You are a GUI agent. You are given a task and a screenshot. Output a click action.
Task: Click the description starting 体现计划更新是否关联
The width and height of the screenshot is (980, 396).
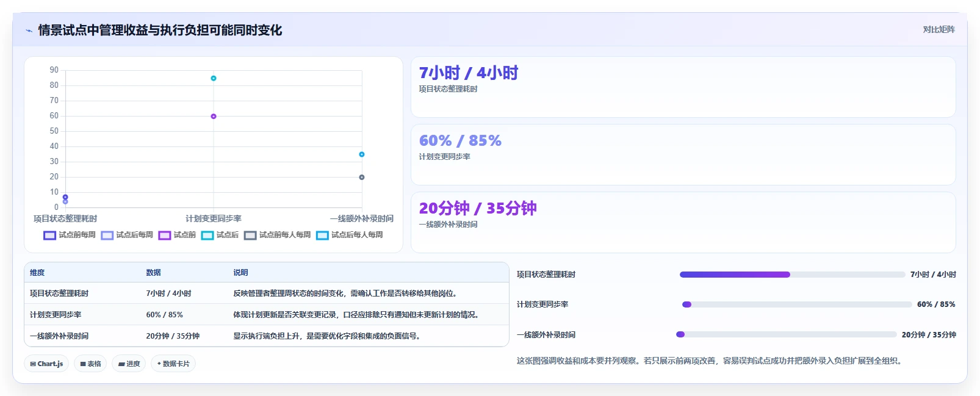(358, 315)
